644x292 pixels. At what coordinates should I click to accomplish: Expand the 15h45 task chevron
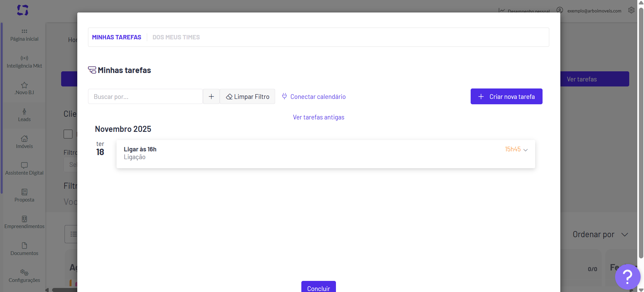[526, 150]
